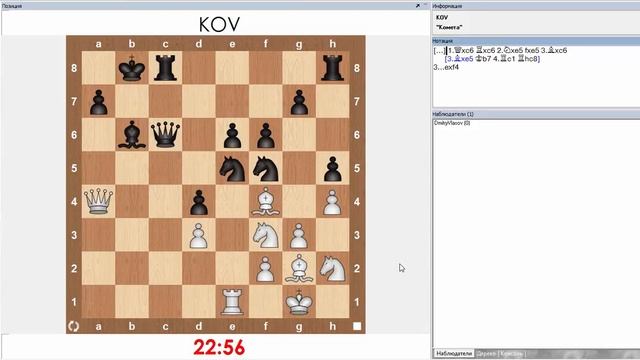Select the black bishop on b6
The image size is (640, 360).
tap(132, 135)
